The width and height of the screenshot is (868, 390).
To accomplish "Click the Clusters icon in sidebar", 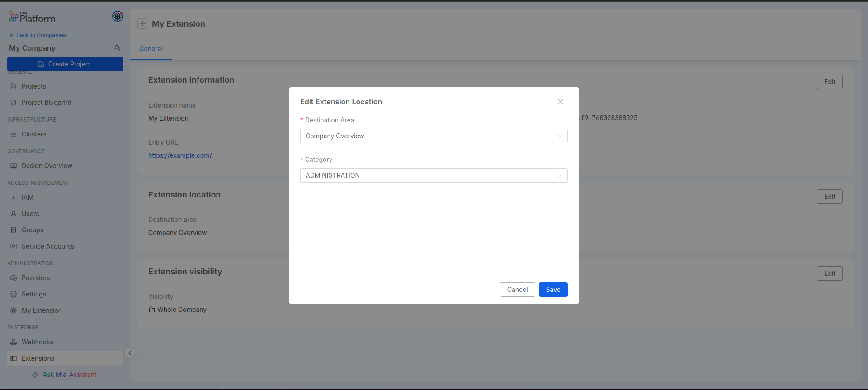I will click(14, 134).
